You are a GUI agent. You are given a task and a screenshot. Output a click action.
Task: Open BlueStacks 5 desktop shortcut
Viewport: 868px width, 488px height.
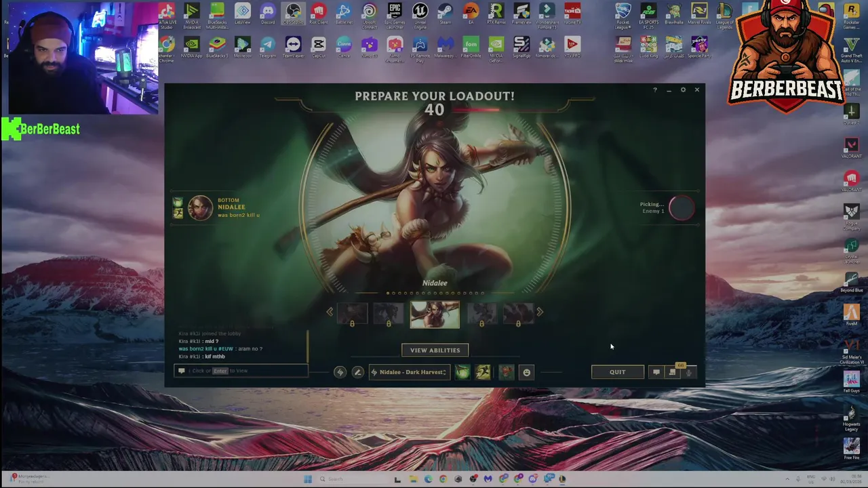click(217, 47)
